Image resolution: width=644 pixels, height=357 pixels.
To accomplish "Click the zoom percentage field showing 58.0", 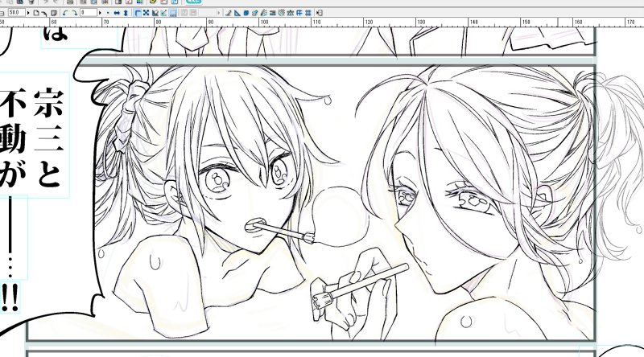I will tap(17, 13).
